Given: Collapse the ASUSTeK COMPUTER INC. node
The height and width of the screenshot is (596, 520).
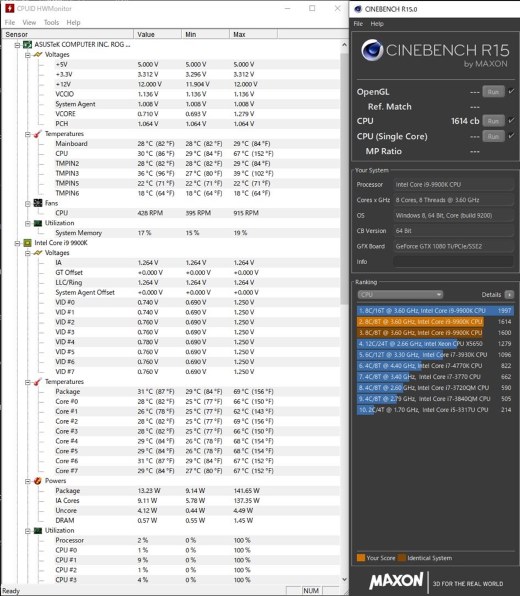Looking at the screenshot, I should tap(17, 45).
